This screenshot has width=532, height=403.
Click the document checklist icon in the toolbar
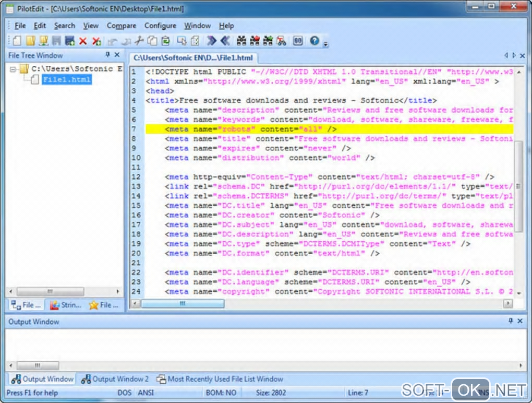tap(195, 41)
